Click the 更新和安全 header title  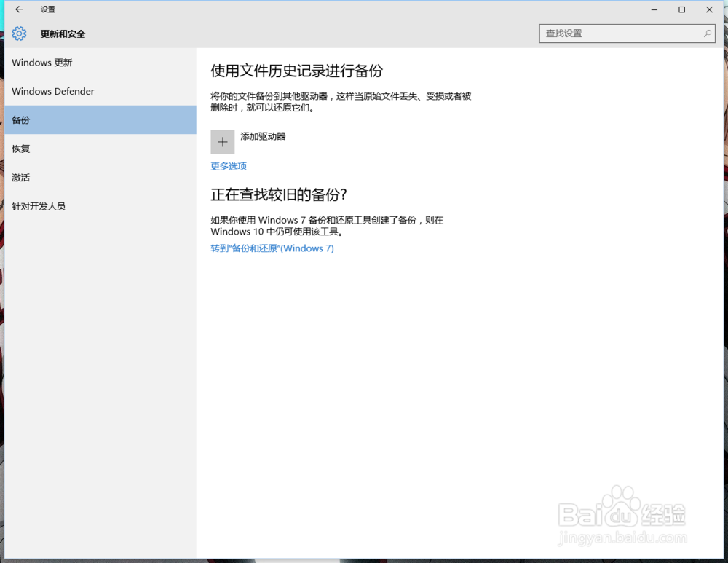63,34
